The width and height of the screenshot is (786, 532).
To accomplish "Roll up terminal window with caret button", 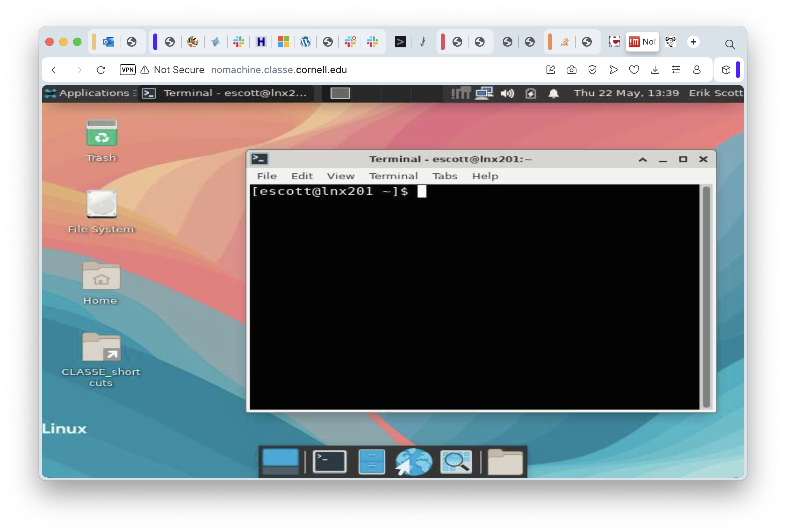I will [643, 159].
